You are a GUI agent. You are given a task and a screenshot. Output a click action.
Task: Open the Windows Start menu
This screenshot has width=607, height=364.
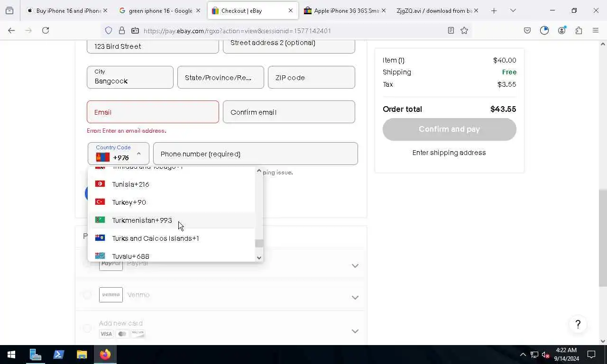11,355
